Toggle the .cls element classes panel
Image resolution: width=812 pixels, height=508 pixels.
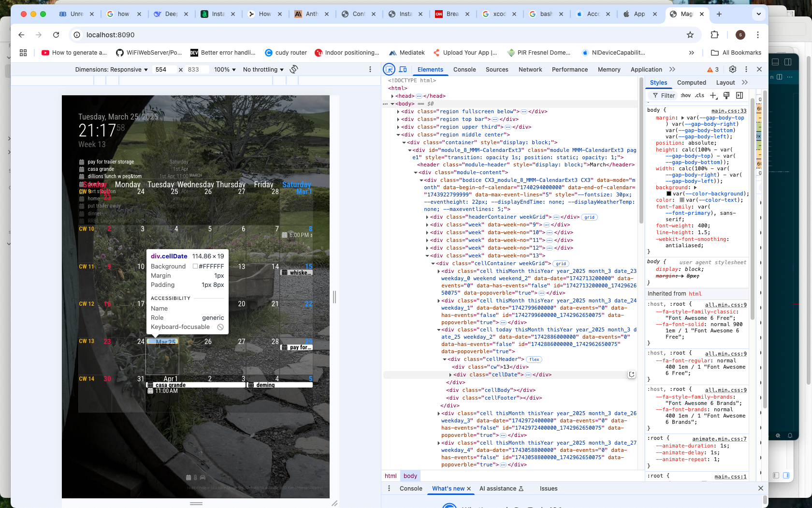point(699,95)
